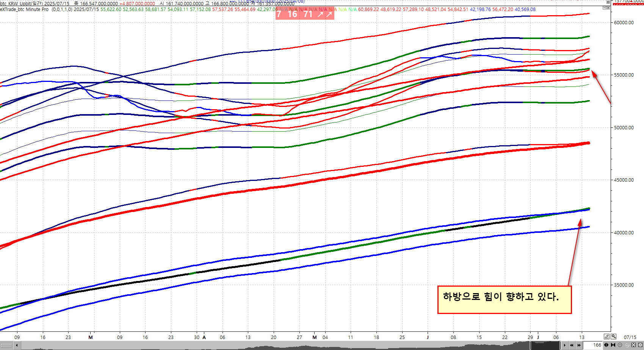Click the crossed-box icon at bottom right
The width and height of the screenshot is (644, 350).
tap(640, 345)
